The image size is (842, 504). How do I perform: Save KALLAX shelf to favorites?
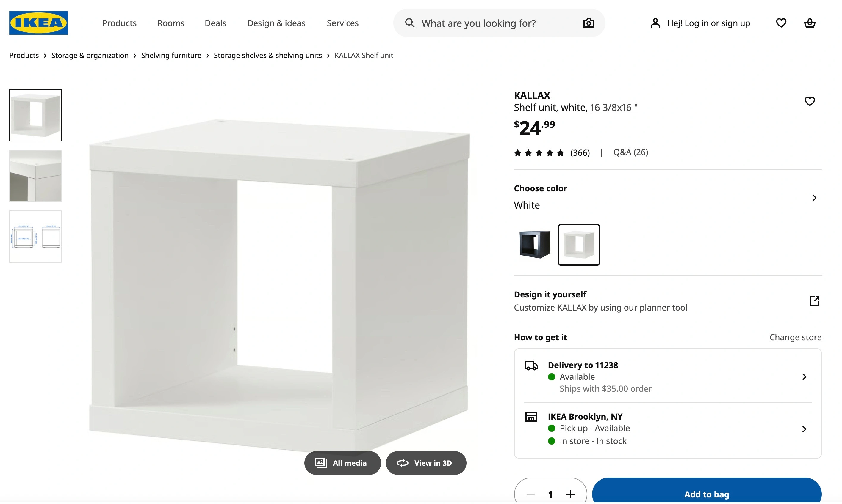pyautogui.click(x=809, y=101)
